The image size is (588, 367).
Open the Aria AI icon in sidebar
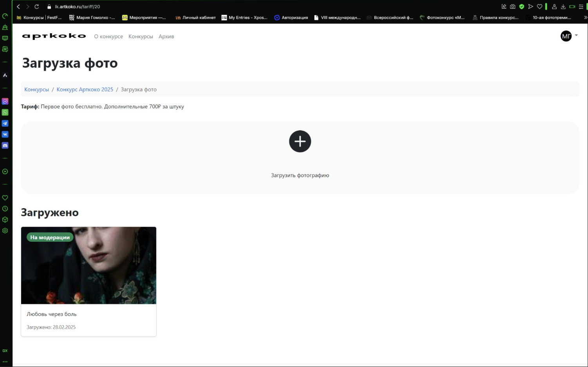pyautogui.click(x=5, y=75)
